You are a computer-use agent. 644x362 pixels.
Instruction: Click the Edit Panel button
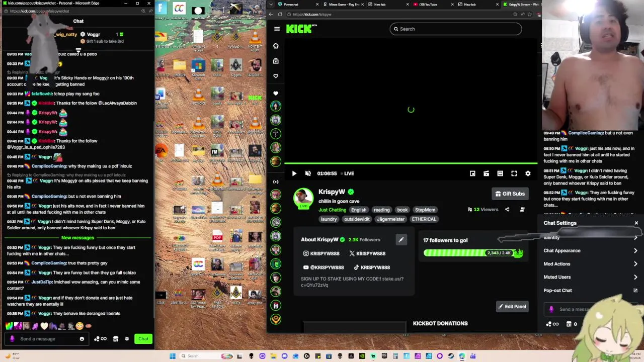coord(512,306)
